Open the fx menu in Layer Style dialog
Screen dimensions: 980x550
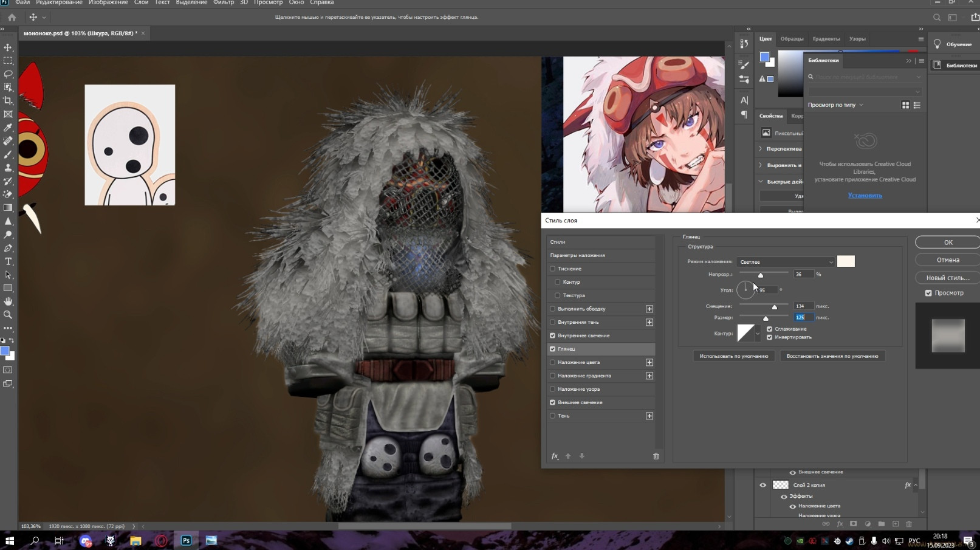coord(555,456)
